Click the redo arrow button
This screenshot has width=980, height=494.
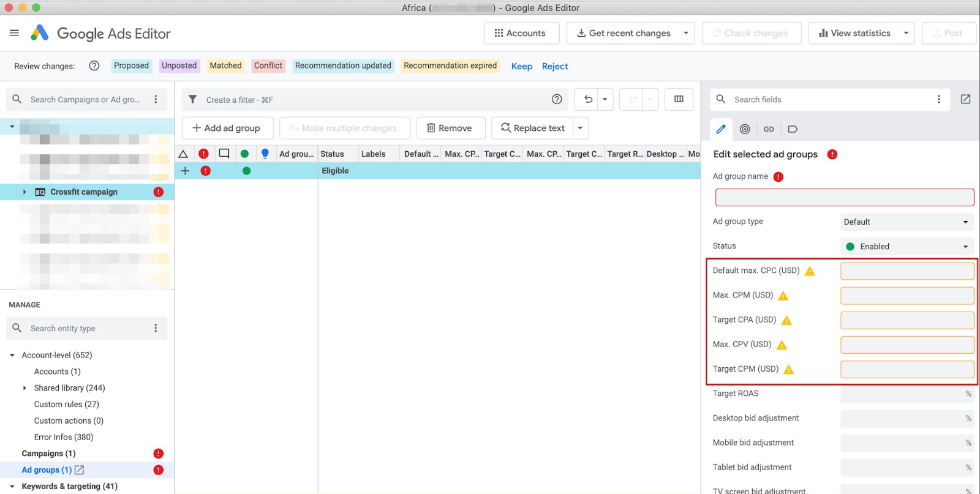pyautogui.click(x=633, y=99)
